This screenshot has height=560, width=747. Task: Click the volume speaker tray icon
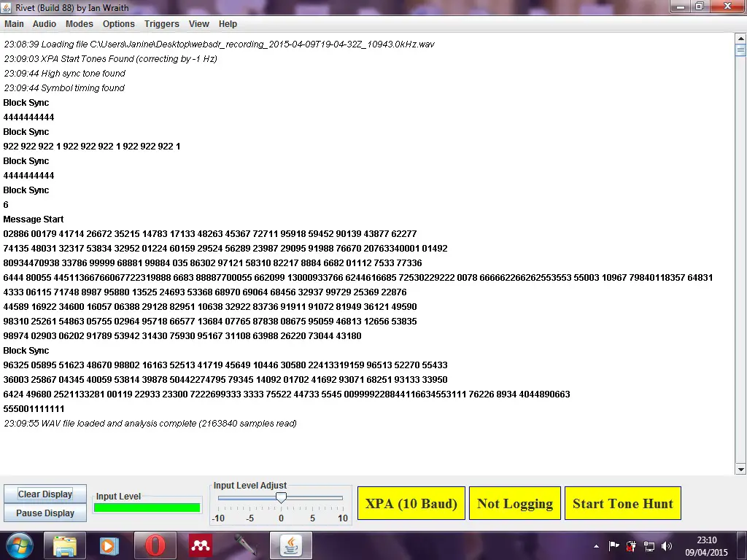click(x=666, y=546)
